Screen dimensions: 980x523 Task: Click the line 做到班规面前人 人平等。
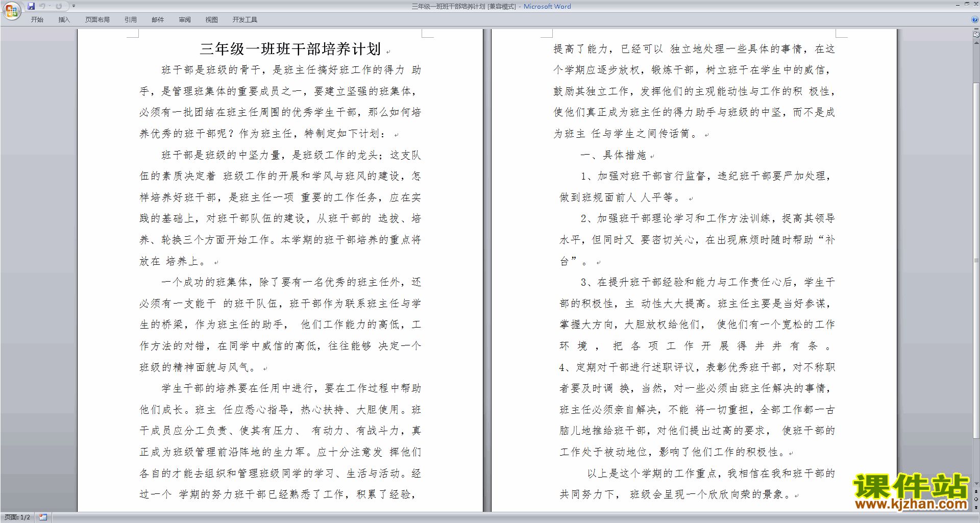620,197
